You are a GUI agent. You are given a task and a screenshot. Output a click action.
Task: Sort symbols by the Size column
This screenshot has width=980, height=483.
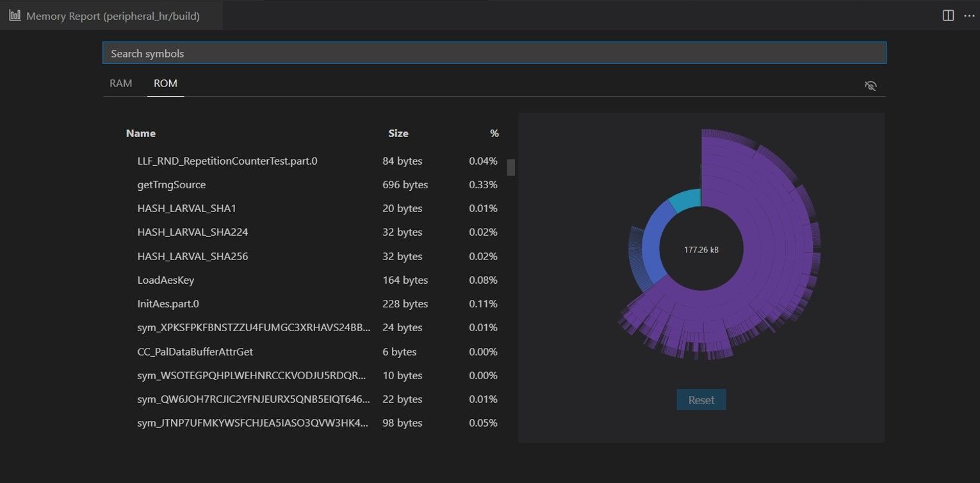(398, 133)
